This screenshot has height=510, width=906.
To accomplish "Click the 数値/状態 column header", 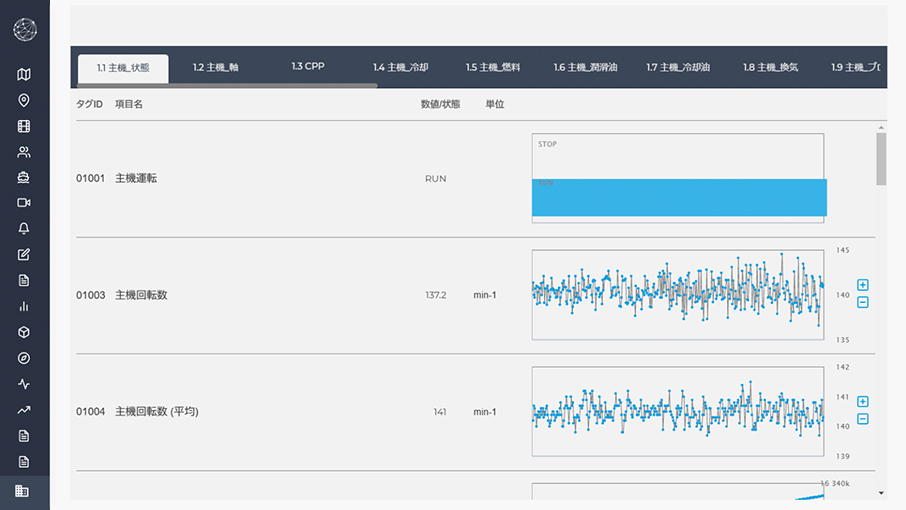I will [x=440, y=105].
